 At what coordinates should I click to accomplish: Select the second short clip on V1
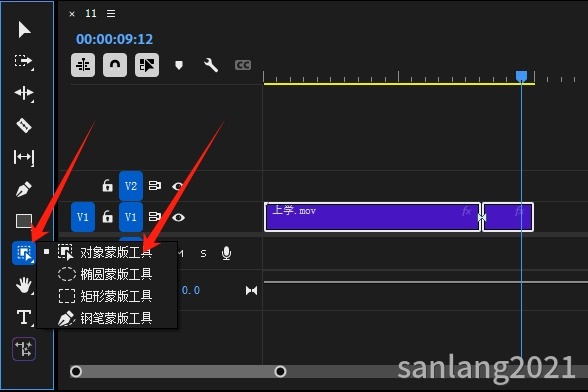(508, 217)
